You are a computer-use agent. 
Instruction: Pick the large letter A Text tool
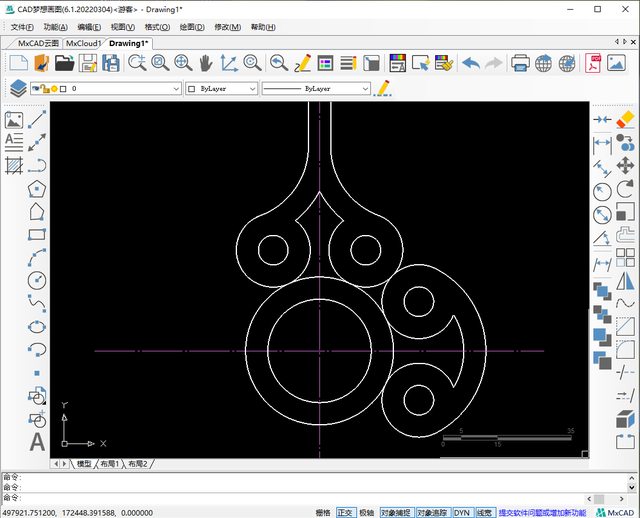(37, 441)
